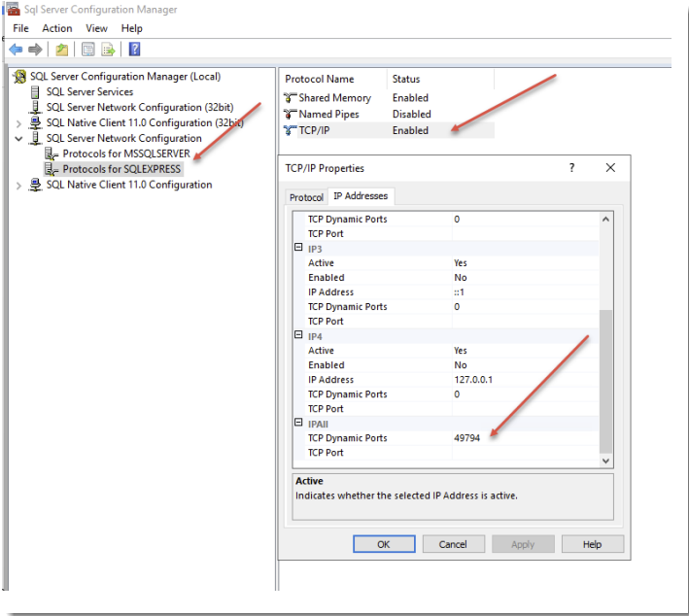Click the dialog's Help button
The height and width of the screenshot is (616, 689).
(x=593, y=544)
